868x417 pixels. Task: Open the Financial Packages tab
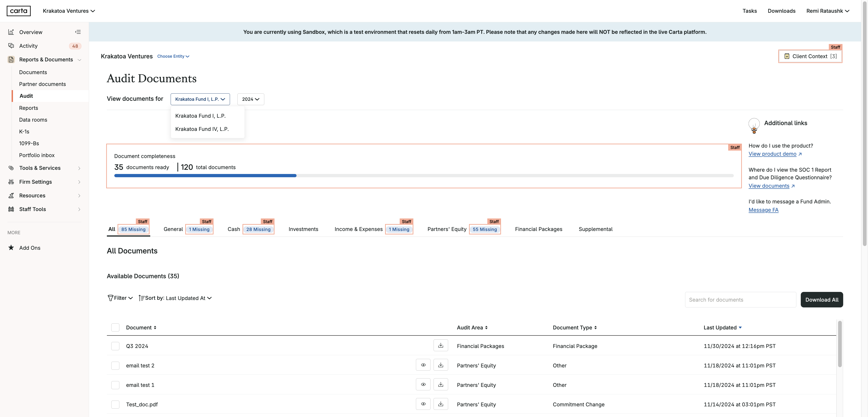click(539, 229)
